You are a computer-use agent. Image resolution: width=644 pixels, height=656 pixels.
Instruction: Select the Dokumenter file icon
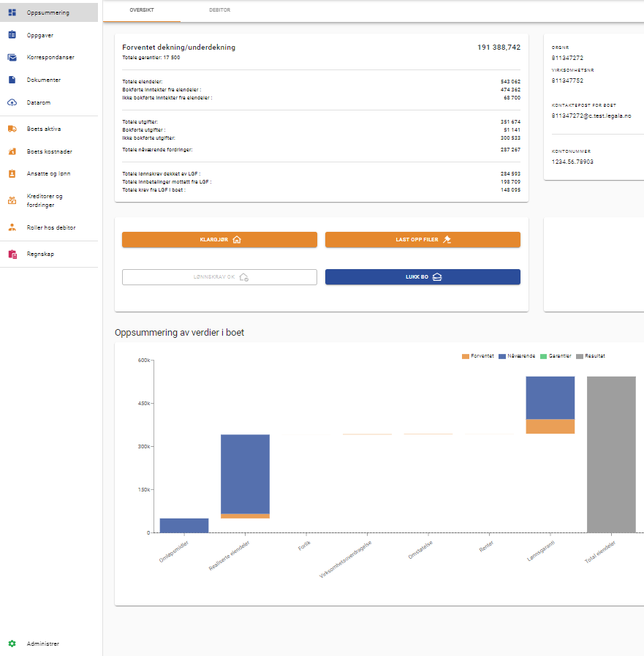[12, 80]
